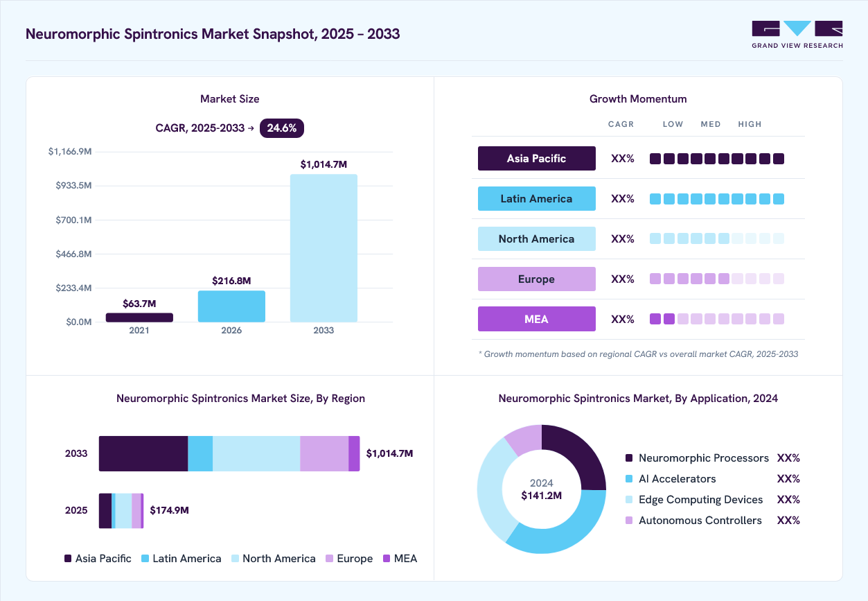
Task: Click the $700.1M axis label
Action: point(73,220)
